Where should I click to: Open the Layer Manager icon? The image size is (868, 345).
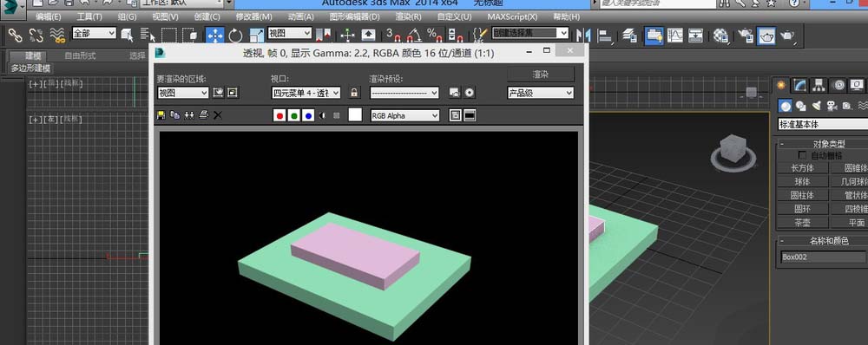(629, 36)
